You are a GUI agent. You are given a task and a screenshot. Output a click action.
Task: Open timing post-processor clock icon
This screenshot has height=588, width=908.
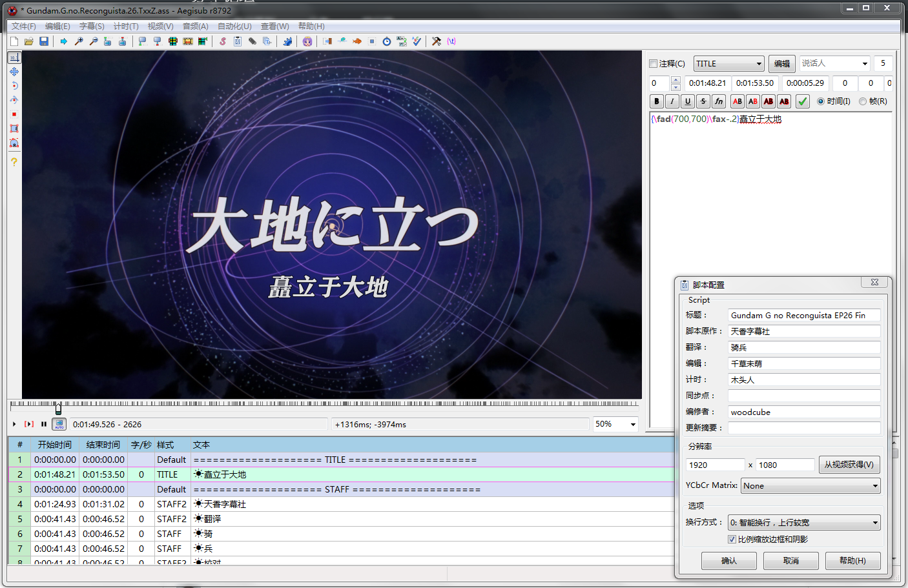387,41
